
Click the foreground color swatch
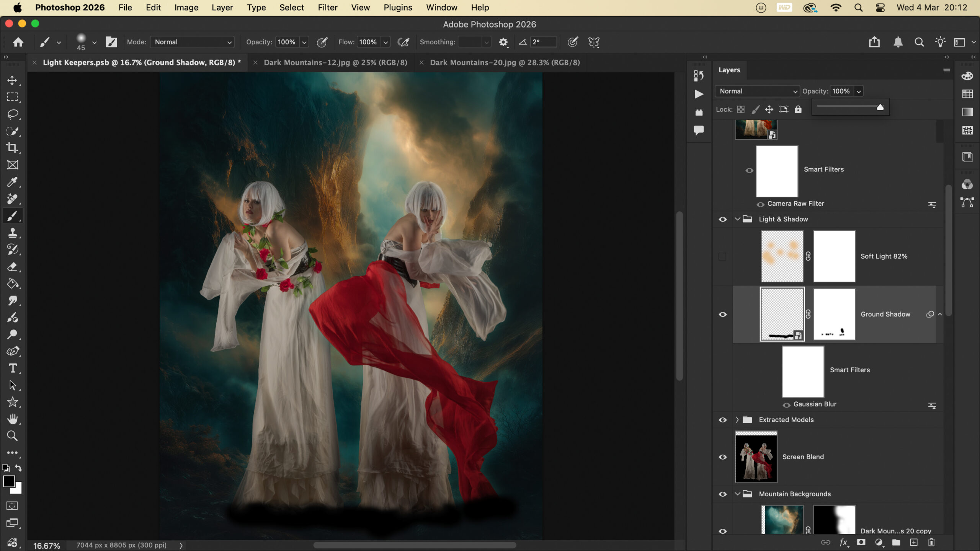tap(9, 481)
